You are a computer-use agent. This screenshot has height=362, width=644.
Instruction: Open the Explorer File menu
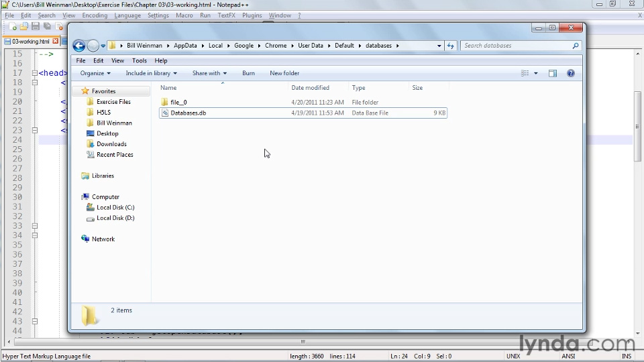click(81, 60)
